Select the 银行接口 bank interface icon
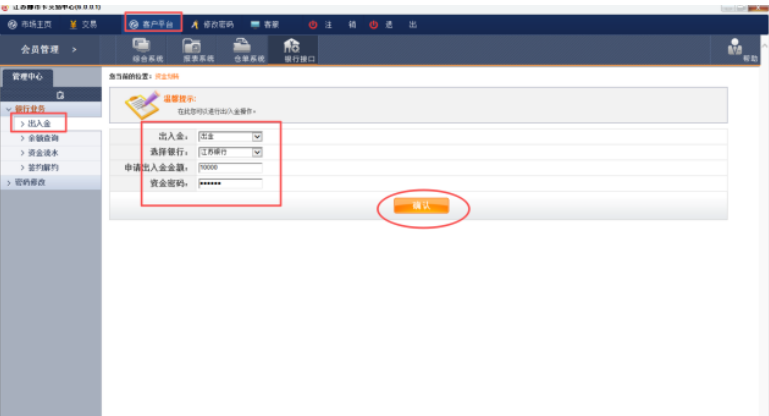This screenshot has height=416, width=769. [292, 48]
